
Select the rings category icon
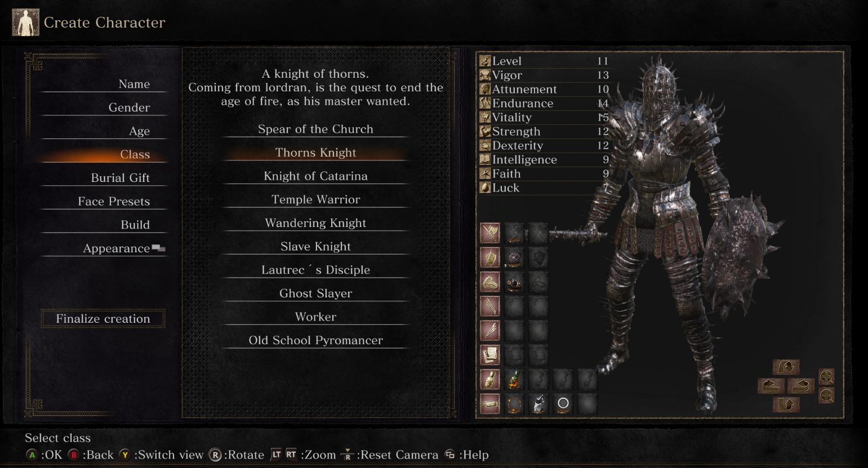click(x=490, y=282)
